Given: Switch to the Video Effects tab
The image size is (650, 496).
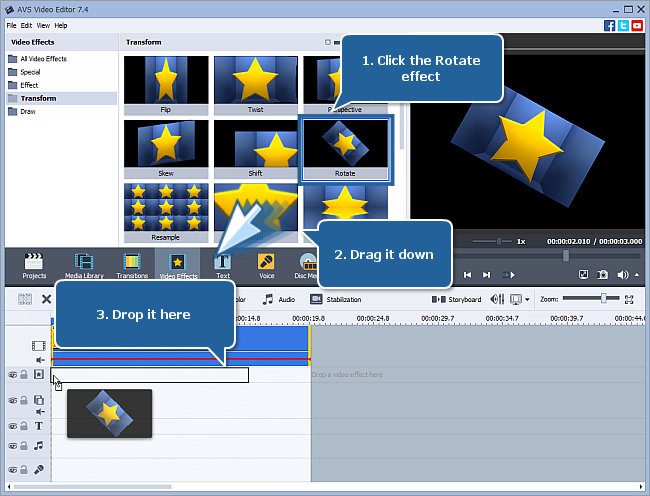Looking at the screenshot, I should point(178,266).
